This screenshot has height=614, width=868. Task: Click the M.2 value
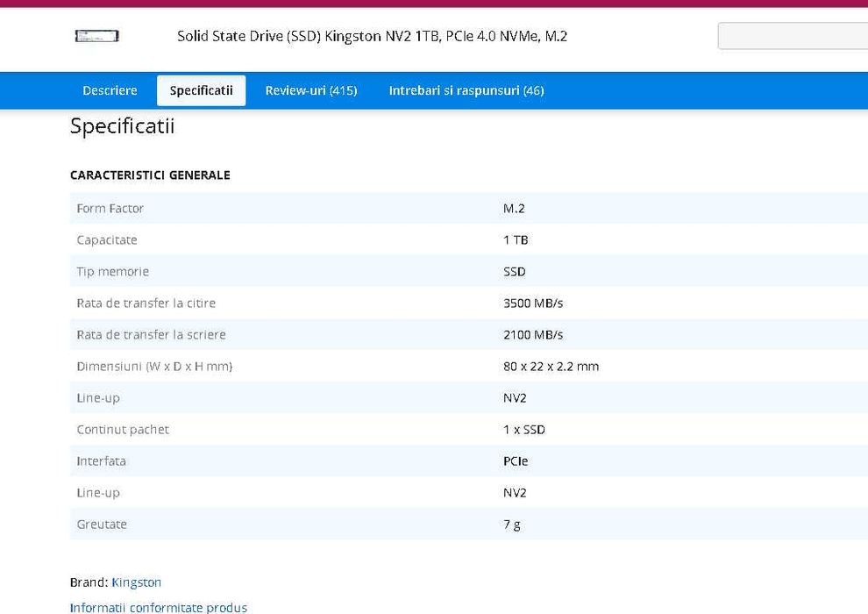point(514,209)
